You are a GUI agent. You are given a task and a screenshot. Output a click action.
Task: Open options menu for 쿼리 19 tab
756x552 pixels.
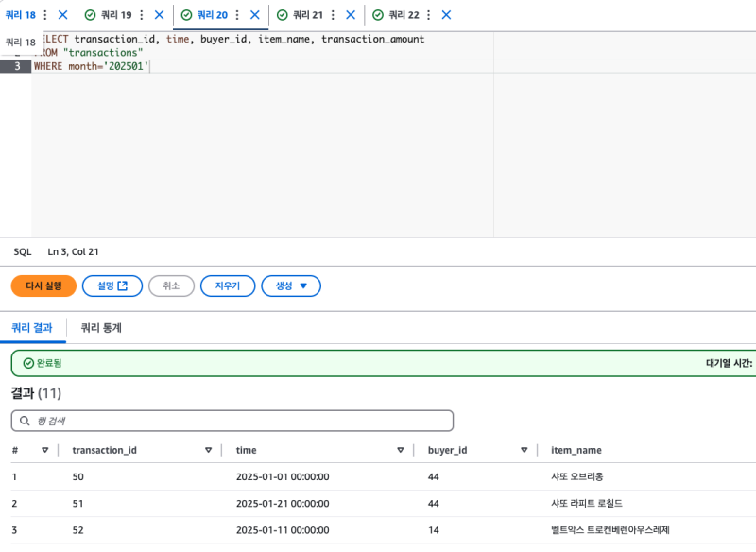tap(141, 15)
